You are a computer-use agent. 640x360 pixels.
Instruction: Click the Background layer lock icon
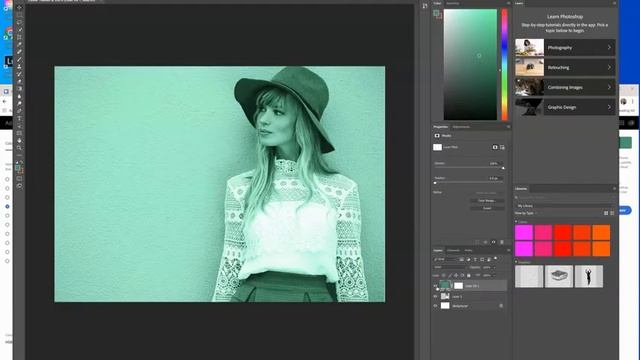tap(501, 306)
